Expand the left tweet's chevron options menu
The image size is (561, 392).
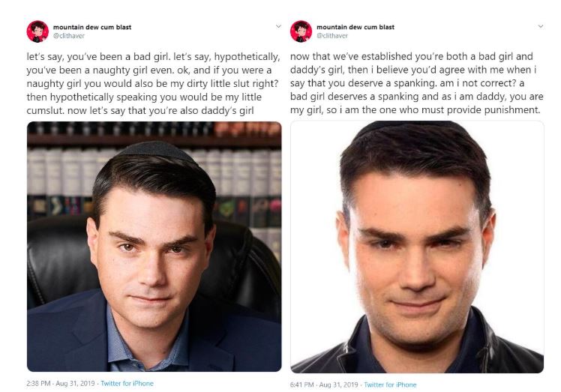click(278, 26)
